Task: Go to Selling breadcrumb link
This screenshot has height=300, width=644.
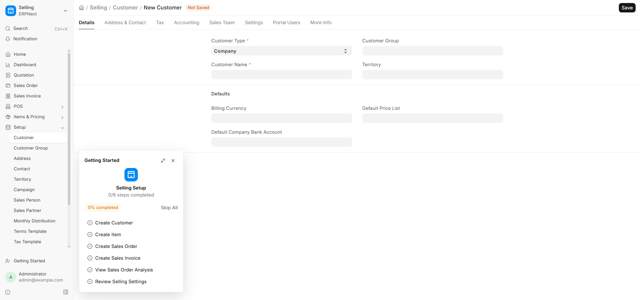Action: [x=98, y=8]
